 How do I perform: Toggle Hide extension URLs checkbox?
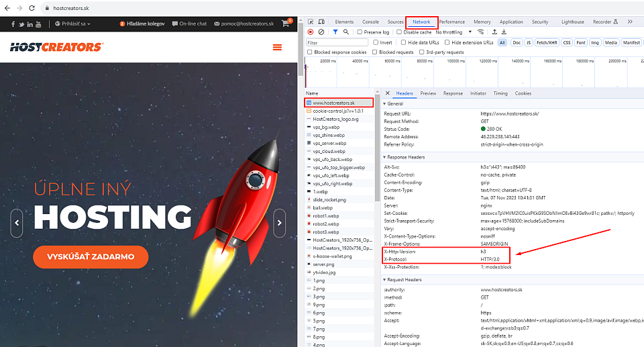pos(447,42)
